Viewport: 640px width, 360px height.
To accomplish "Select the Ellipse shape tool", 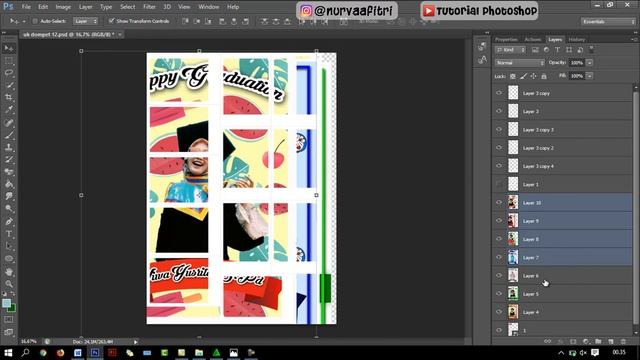I will pos(9,259).
